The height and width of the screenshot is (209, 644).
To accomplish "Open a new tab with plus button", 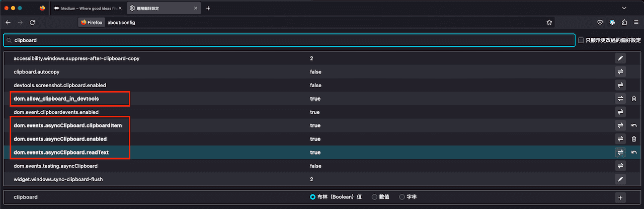I will click(208, 8).
